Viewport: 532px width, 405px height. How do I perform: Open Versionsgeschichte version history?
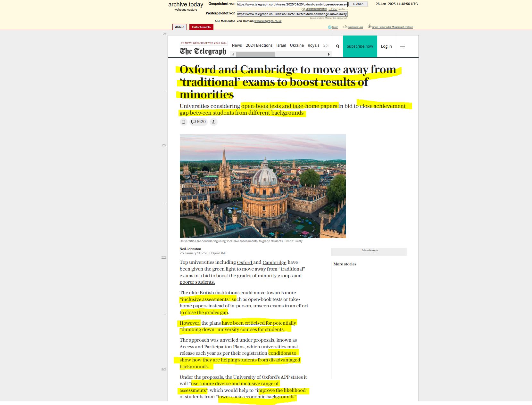coord(315,9)
